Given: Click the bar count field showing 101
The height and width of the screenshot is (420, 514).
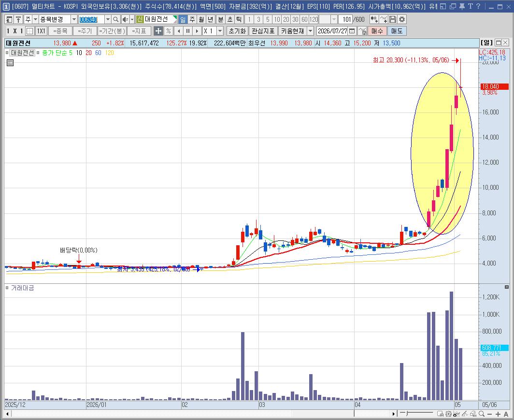Looking at the screenshot, I should [x=346, y=20].
